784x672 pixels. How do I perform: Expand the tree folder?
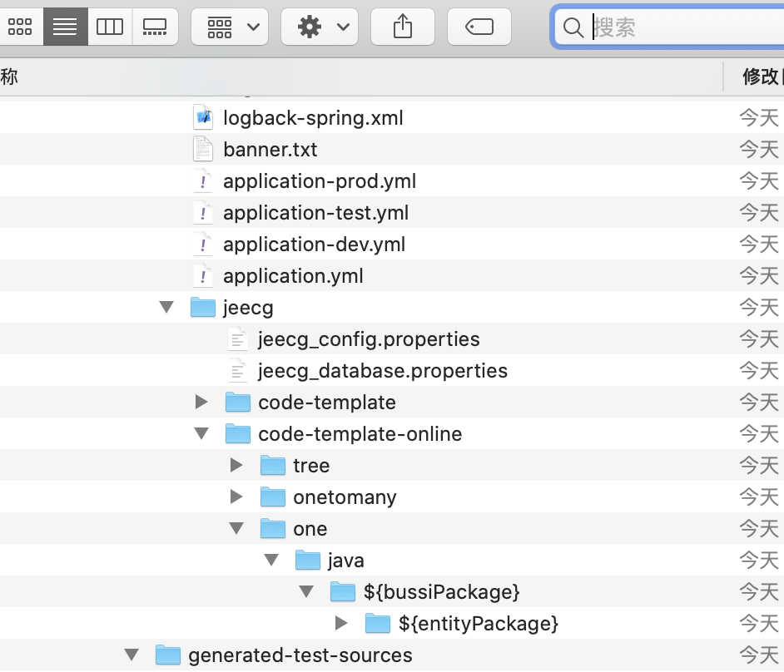[x=236, y=465]
